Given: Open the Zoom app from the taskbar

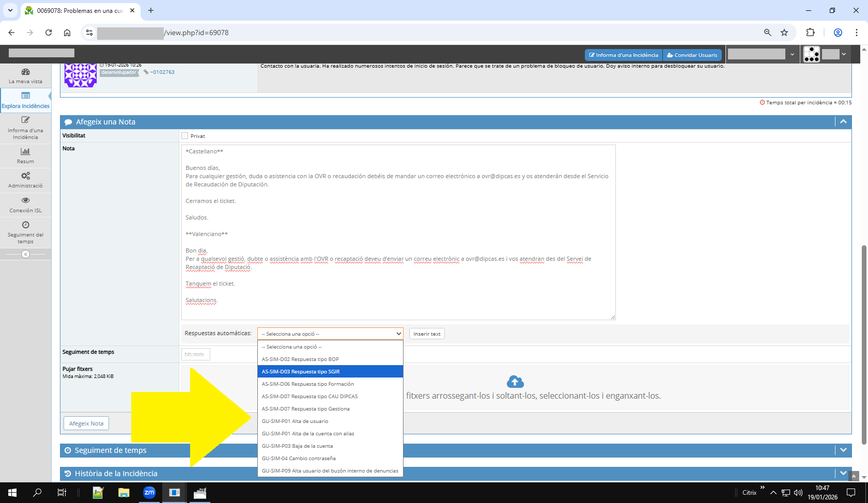Looking at the screenshot, I should 149,493.
